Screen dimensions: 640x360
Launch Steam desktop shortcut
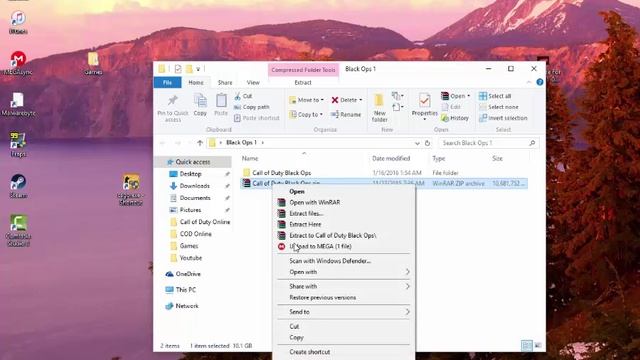(18, 186)
